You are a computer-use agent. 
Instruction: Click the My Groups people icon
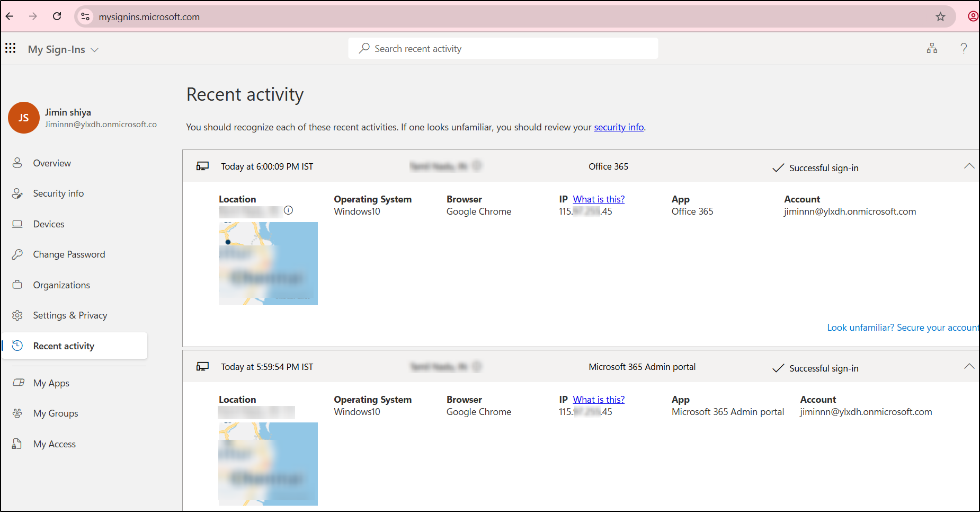(17, 413)
